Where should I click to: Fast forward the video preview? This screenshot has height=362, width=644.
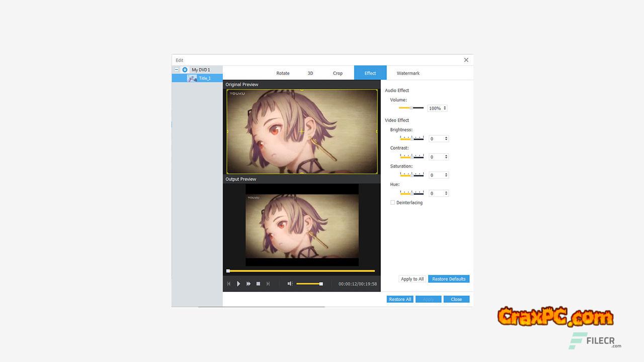(x=249, y=284)
